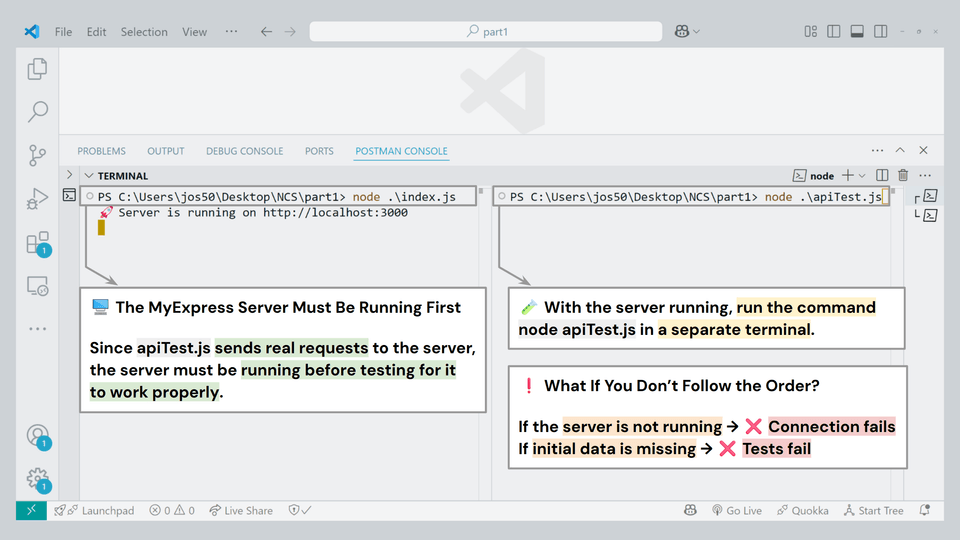Viewport: 960px width, 540px height.
Task: Switch to the OUTPUT tab
Action: pyautogui.click(x=165, y=151)
